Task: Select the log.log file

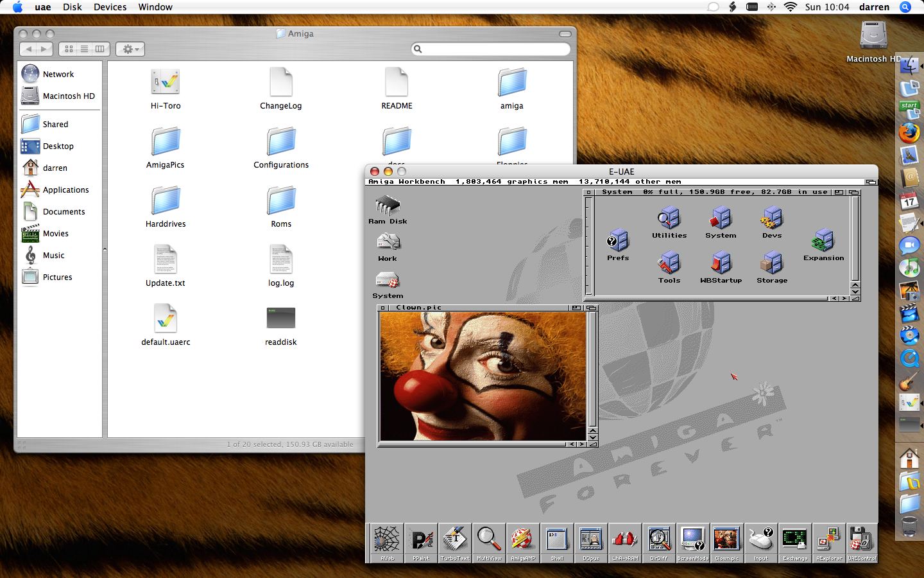Action: (281, 266)
